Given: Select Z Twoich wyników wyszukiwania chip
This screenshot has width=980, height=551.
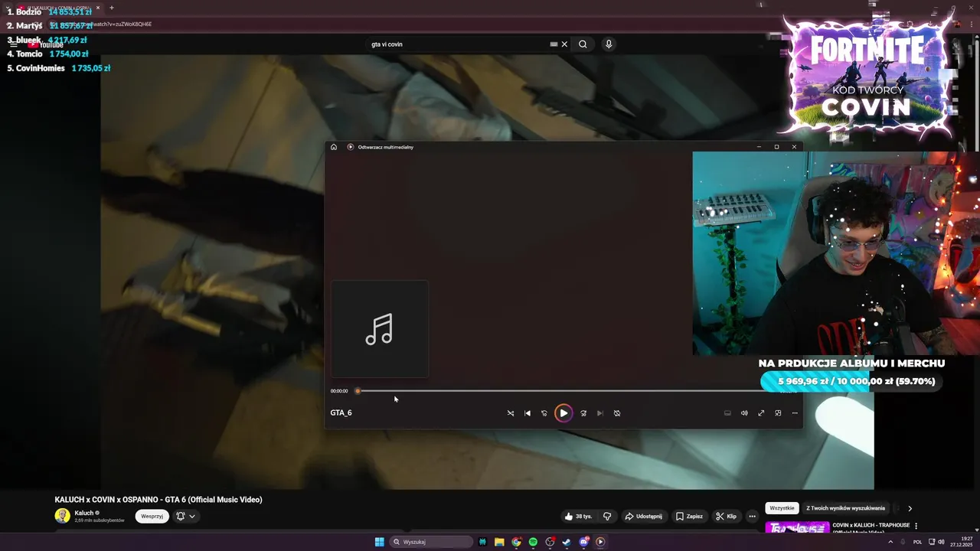Looking at the screenshot, I should pos(845,508).
